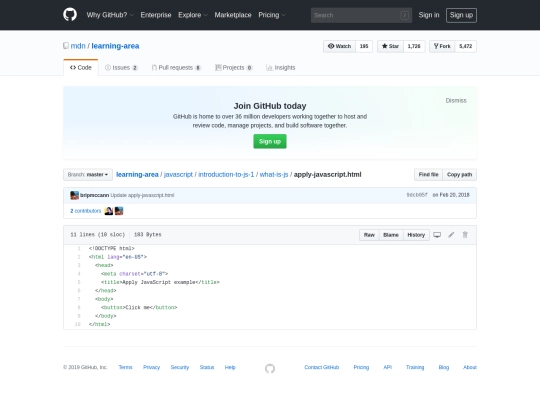540x405 pixels.
Task: Select line number 1 of the code
Action: point(79,248)
